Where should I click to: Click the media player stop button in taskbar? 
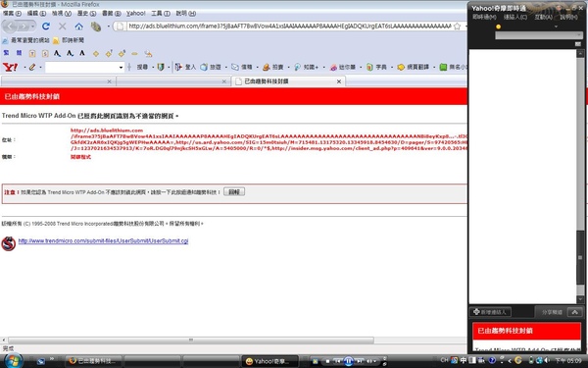click(327, 361)
